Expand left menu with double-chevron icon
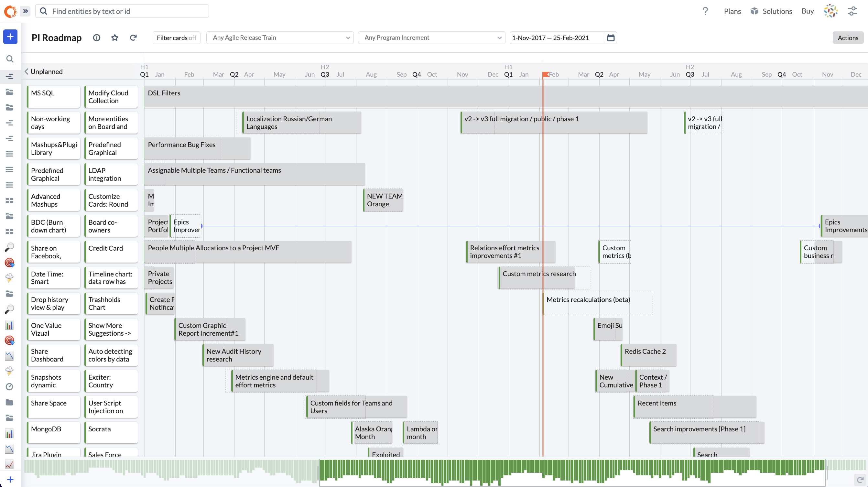This screenshot has width=868, height=487. pos(26,11)
